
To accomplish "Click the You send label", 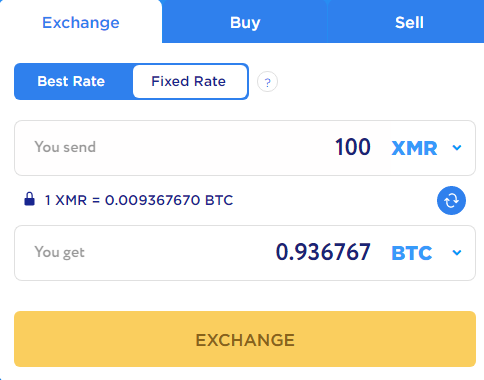I will pyautogui.click(x=65, y=147).
